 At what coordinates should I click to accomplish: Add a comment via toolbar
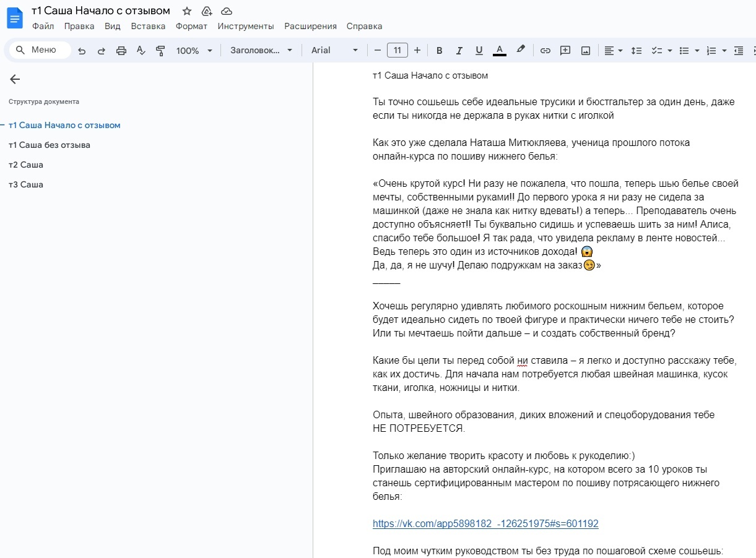[565, 51]
